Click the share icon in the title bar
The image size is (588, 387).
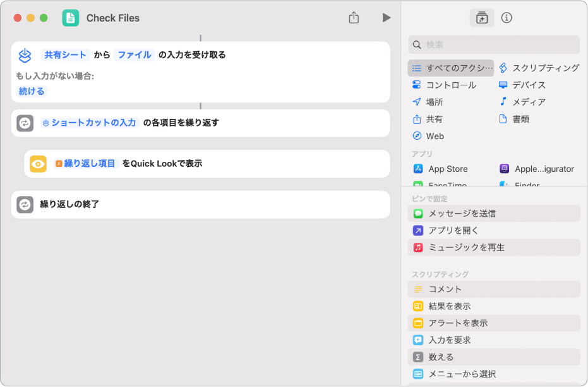pos(354,18)
